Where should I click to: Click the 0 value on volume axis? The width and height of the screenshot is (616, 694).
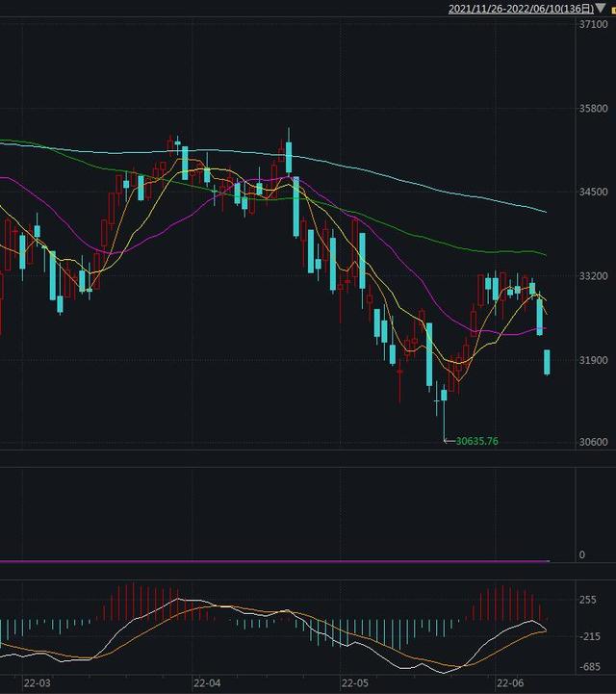click(x=582, y=555)
